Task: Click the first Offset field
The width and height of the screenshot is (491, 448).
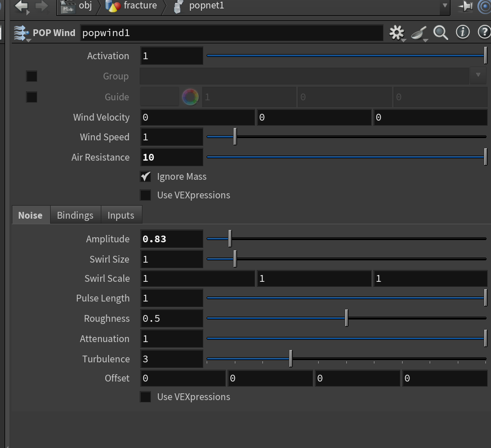Action: (183, 379)
